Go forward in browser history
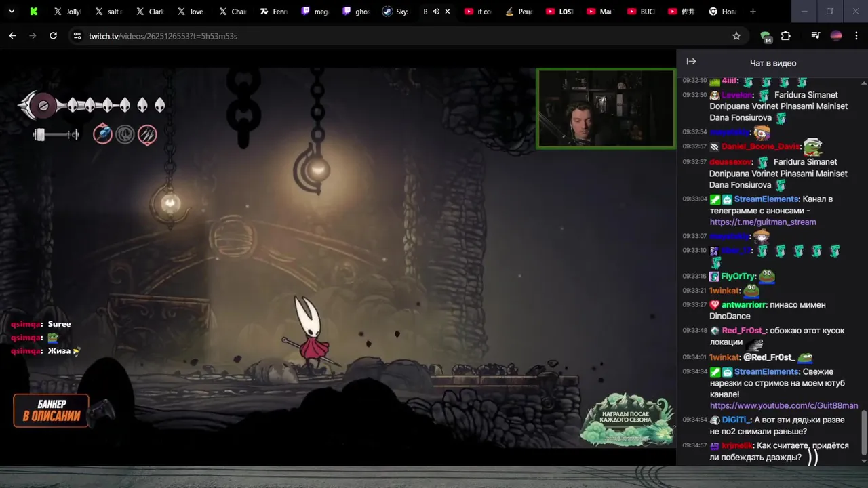This screenshot has height=488, width=868. pos(33,36)
